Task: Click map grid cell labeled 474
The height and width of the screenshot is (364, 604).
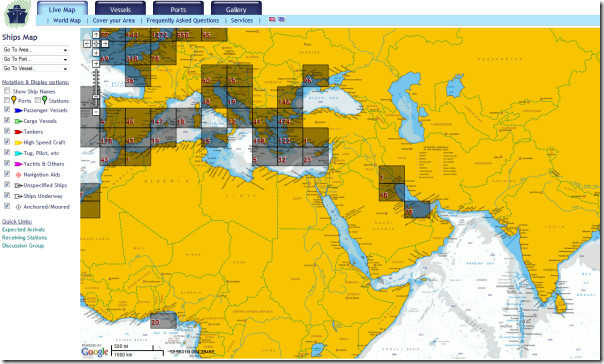Action: [x=290, y=118]
